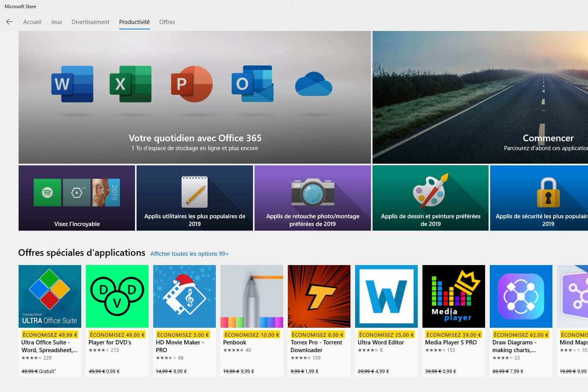Screen dimensions: 588x392
Task: Open Torrex Pro Torrent Downloader icon
Action: [x=319, y=296]
